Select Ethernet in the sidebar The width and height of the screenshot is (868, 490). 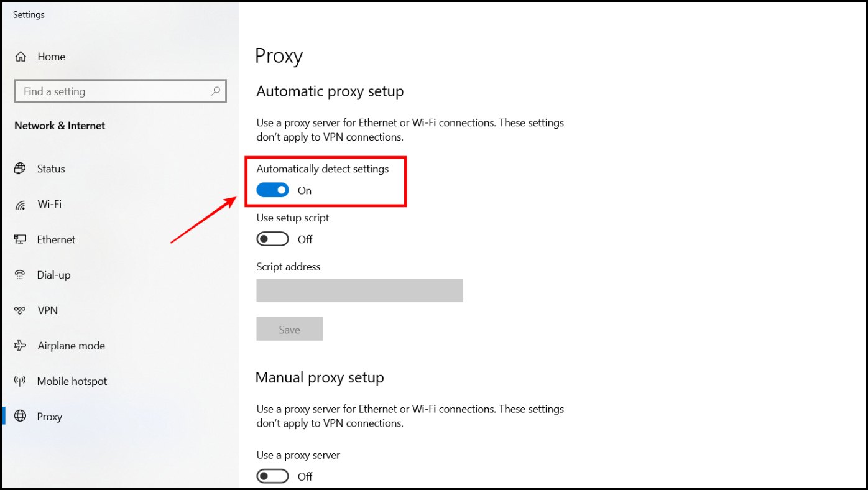[56, 239]
